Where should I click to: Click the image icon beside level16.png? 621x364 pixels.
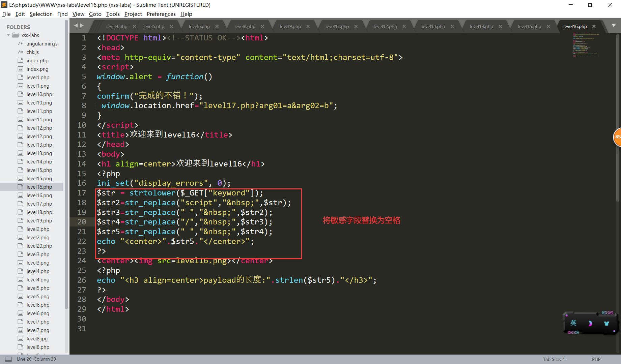tap(21, 195)
